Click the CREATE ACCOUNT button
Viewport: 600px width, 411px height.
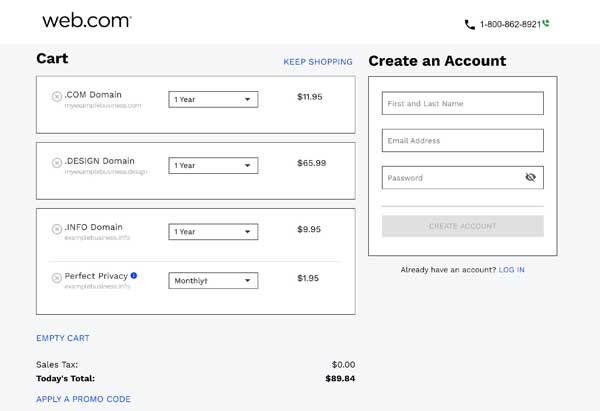coord(463,226)
